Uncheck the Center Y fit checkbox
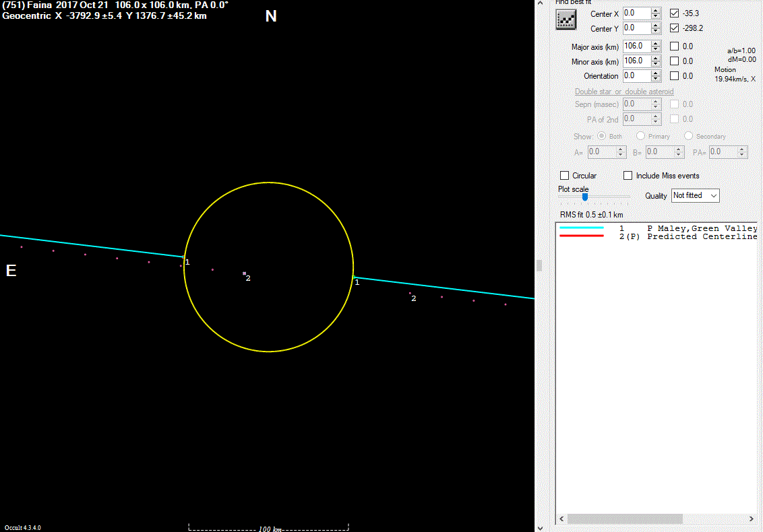The height and width of the screenshot is (532, 763). (x=675, y=28)
